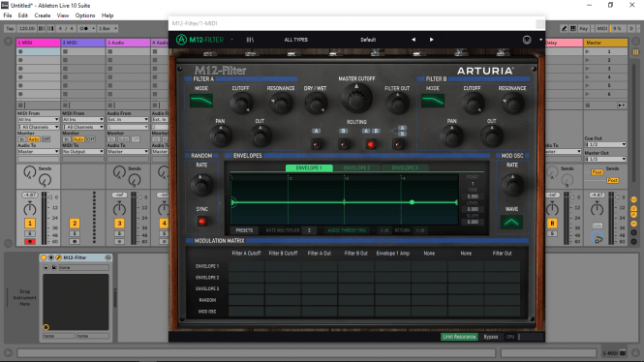Click the Ableton draw mode pencil icon
The width and height of the screenshot is (644, 362).
point(564,28)
